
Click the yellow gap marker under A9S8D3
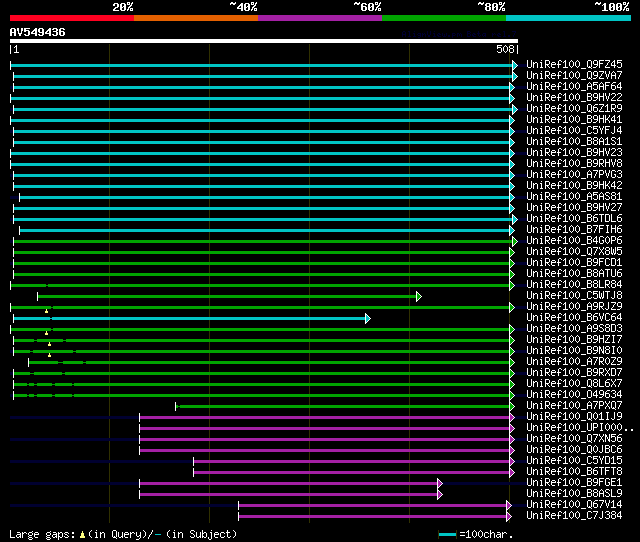(47, 333)
